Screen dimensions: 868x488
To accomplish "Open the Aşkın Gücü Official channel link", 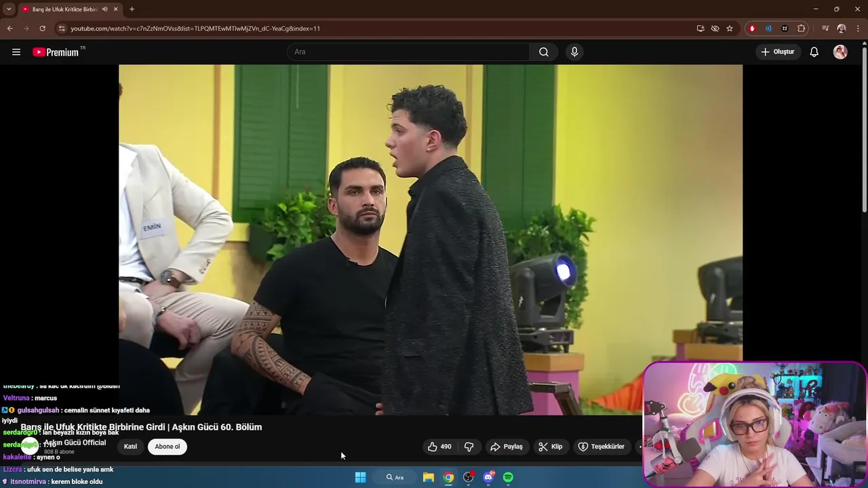I will point(75,443).
